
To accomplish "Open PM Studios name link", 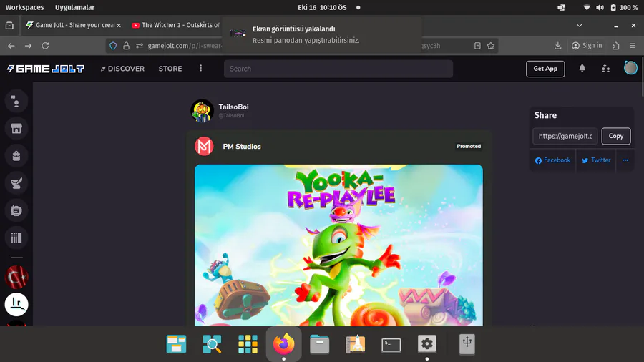I will click(242, 147).
